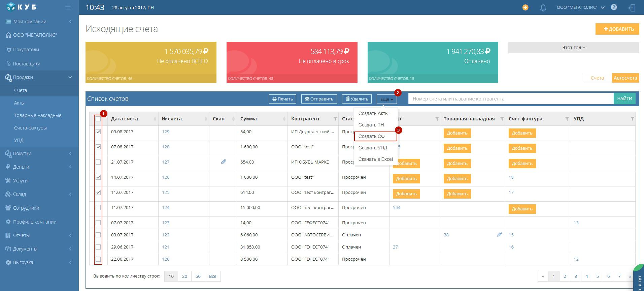Screen dimensions: 644x291
Task: Open Товарные накладные in sidebar
Action: [x=38, y=115]
